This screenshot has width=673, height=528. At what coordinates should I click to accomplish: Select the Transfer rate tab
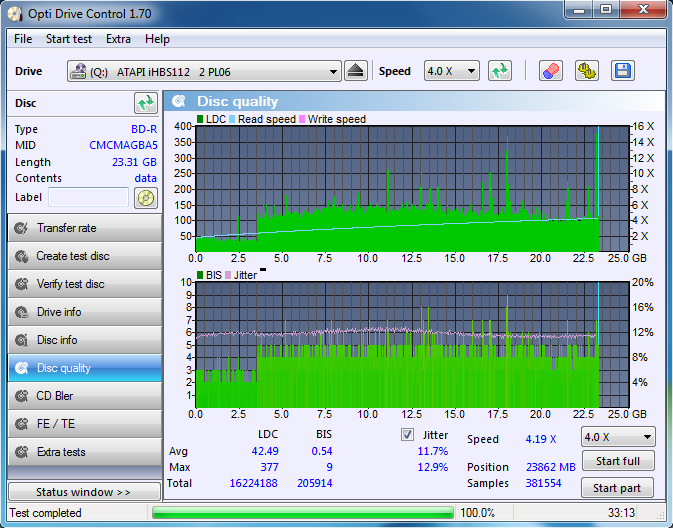click(x=85, y=228)
